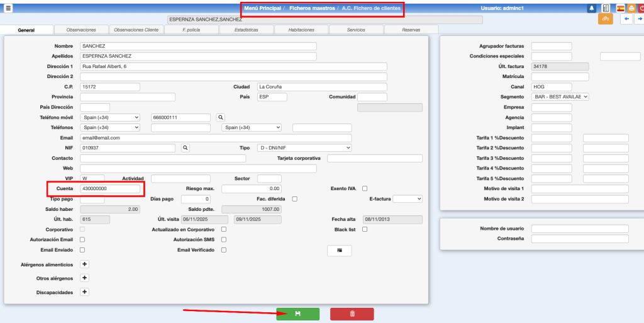Open the hamburger menu at top left
Viewport: 644px width, 323px height.
pos(8,8)
